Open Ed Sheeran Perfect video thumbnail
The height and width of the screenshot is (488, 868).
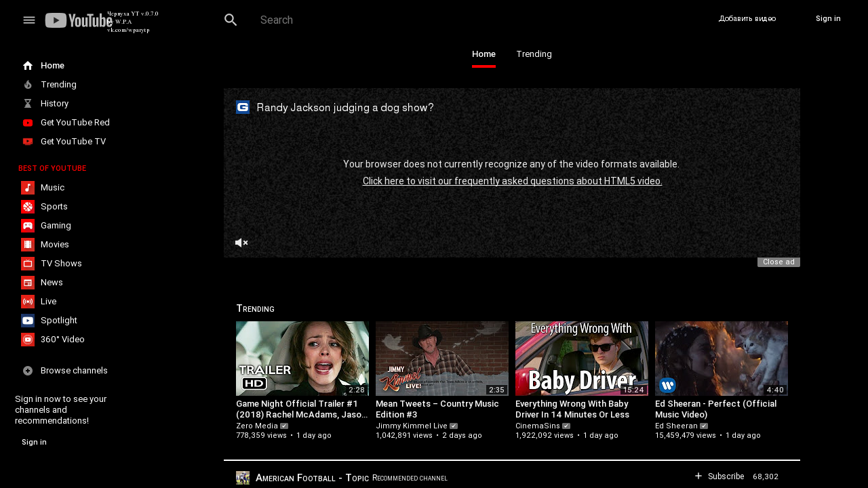722,359
